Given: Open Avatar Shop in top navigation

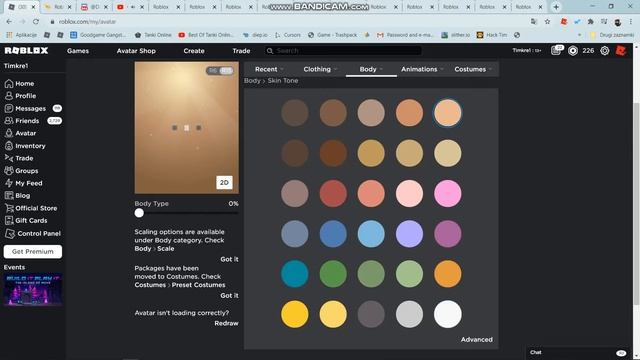Looking at the screenshot, I should [136, 51].
